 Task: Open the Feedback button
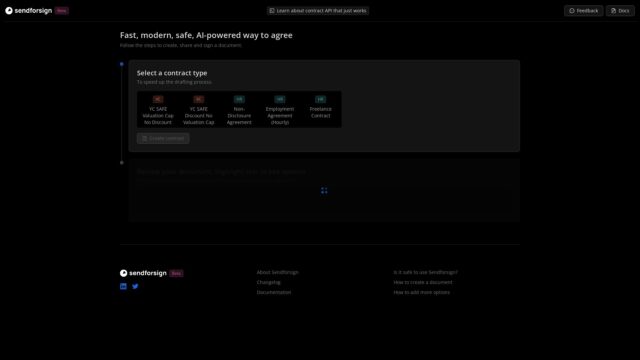pos(584,11)
